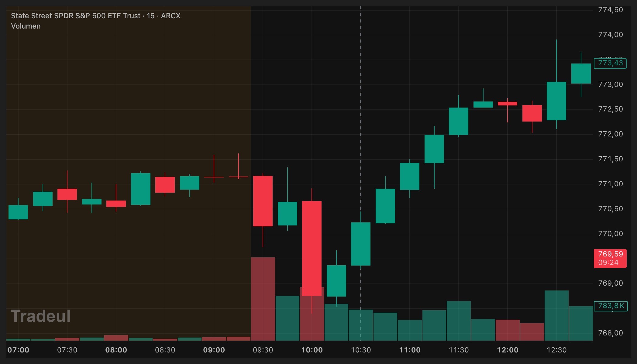The image size is (637, 364).
Task: Click the 07:30 time axis label
Action: (x=67, y=350)
